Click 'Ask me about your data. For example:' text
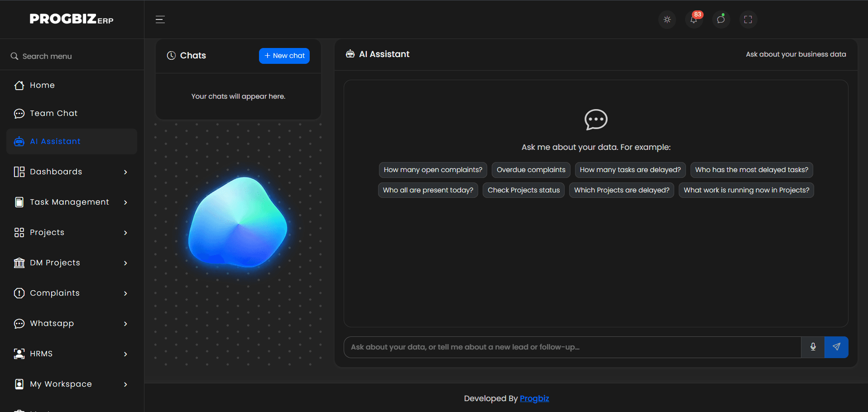 pyautogui.click(x=596, y=147)
